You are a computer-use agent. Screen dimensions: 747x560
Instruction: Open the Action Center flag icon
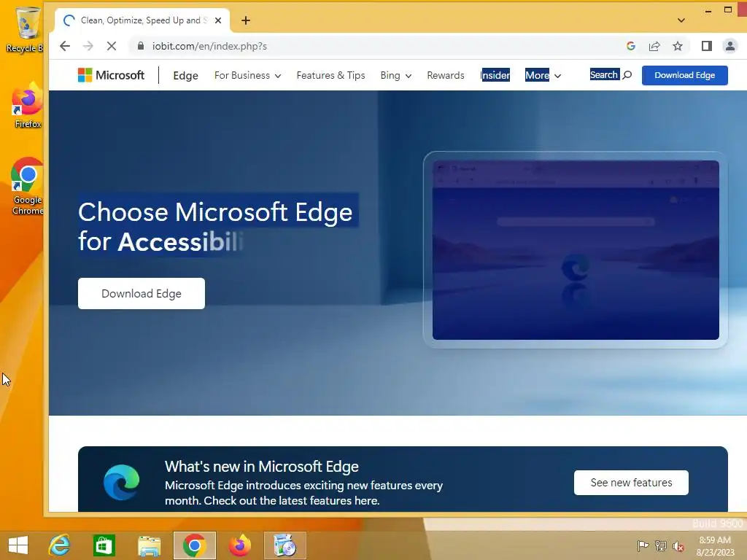click(643, 545)
